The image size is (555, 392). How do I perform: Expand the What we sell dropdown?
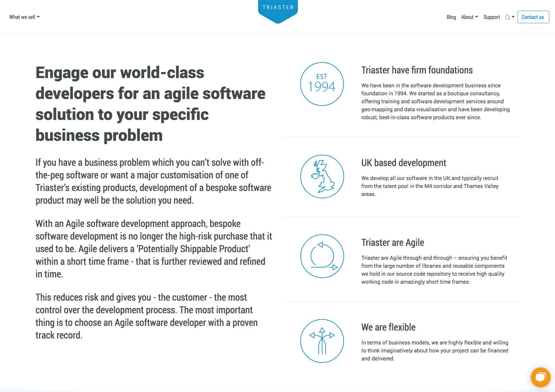[x=24, y=17]
